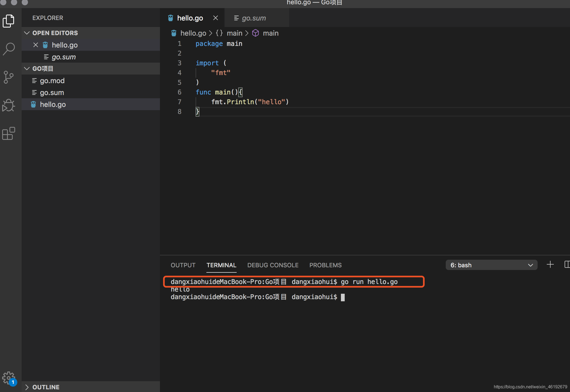Close the hello.go editor tab
This screenshot has width=570, height=392.
[216, 18]
